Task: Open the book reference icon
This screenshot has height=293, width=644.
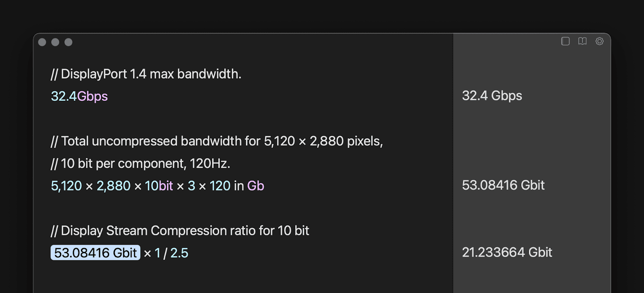Action: (582, 41)
